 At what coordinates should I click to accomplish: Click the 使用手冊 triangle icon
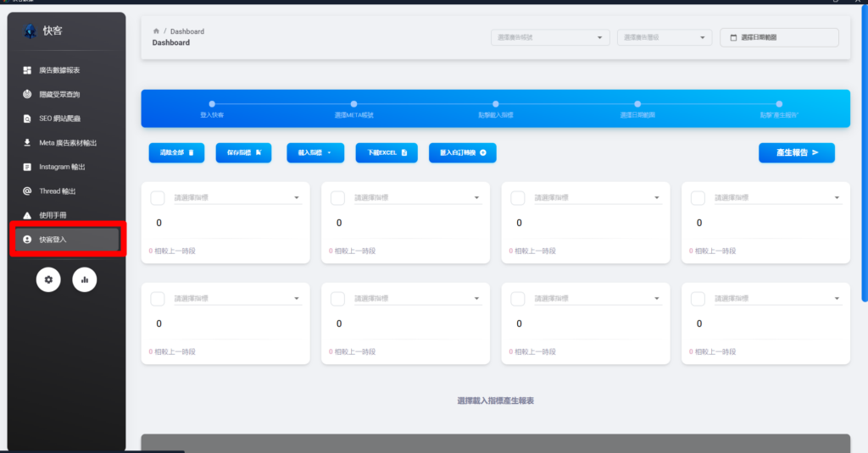pyautogui.click(x=27, y=215)
